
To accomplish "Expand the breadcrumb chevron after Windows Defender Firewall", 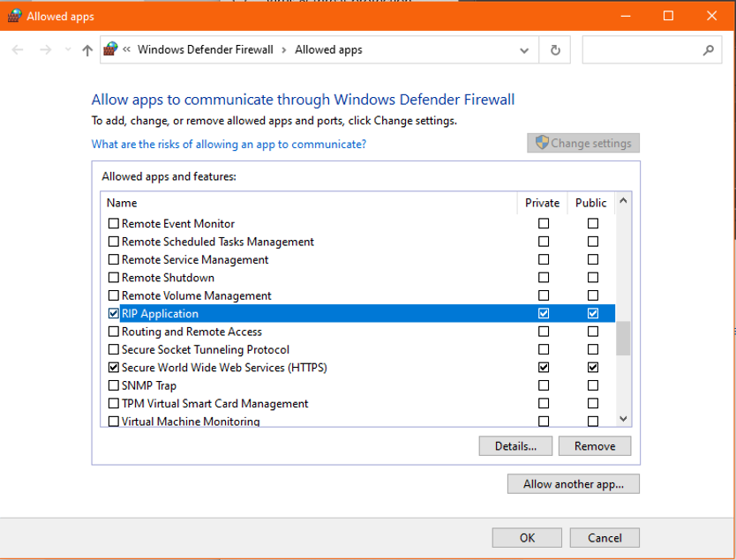I will 283,50.
